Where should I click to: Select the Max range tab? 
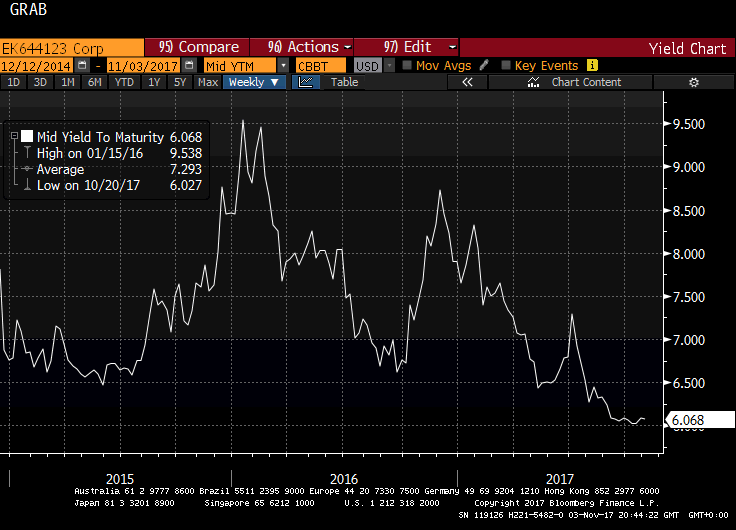pyautogui.click(x=208, y=82)
